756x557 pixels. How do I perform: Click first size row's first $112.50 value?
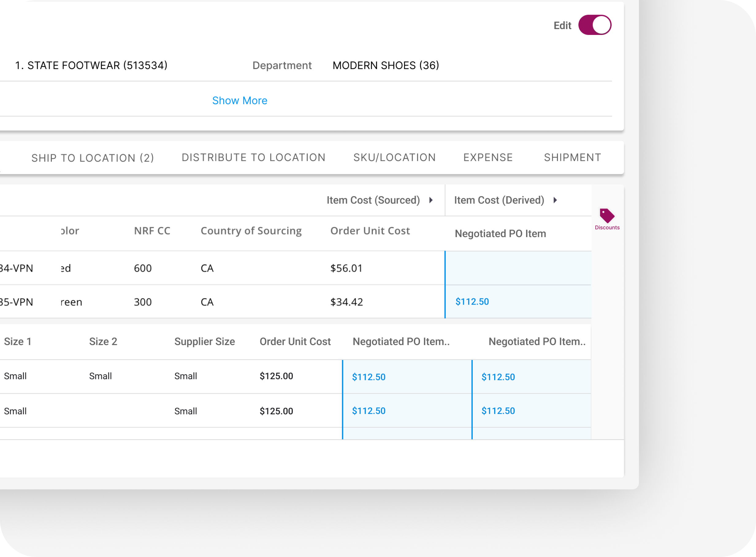(368, 377)
